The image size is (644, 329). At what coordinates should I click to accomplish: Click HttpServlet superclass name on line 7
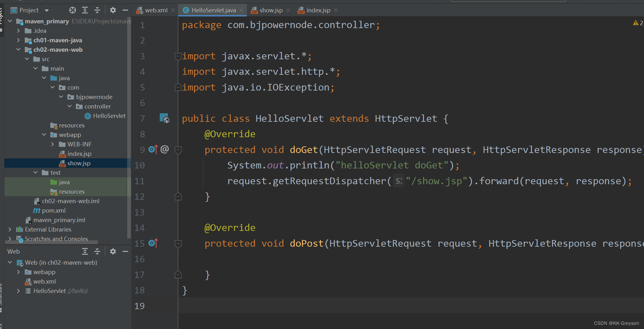pos(406,118)
